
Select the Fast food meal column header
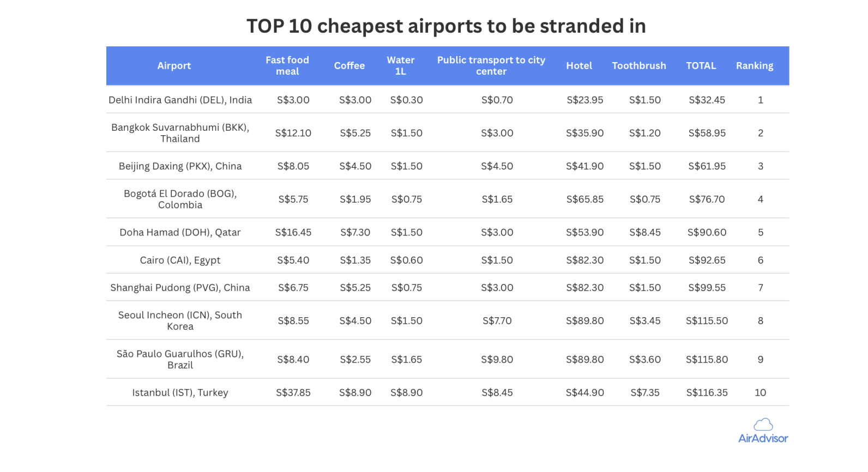287,65
